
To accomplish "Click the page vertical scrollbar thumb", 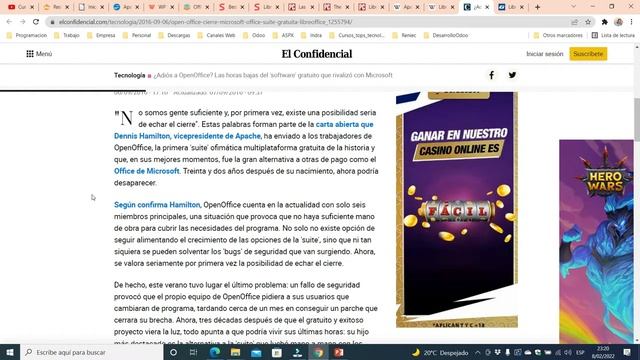I will pos(637,119).
